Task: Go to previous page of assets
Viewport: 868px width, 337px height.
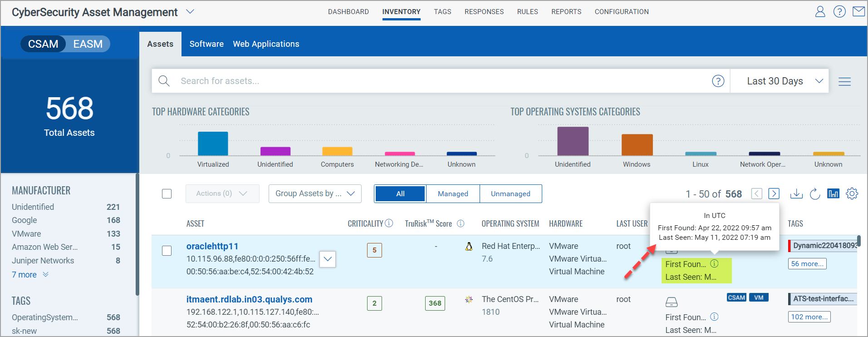Action: click(x=756, y=194)
